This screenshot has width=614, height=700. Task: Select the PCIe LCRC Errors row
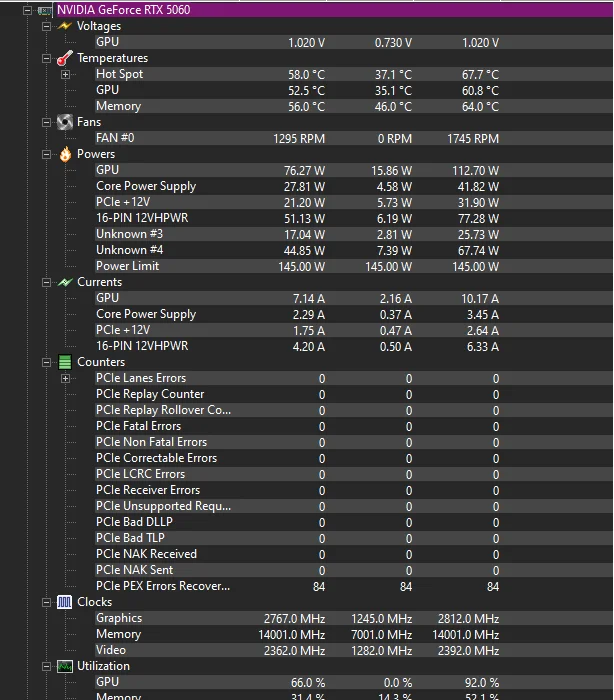tap(353, 474)
